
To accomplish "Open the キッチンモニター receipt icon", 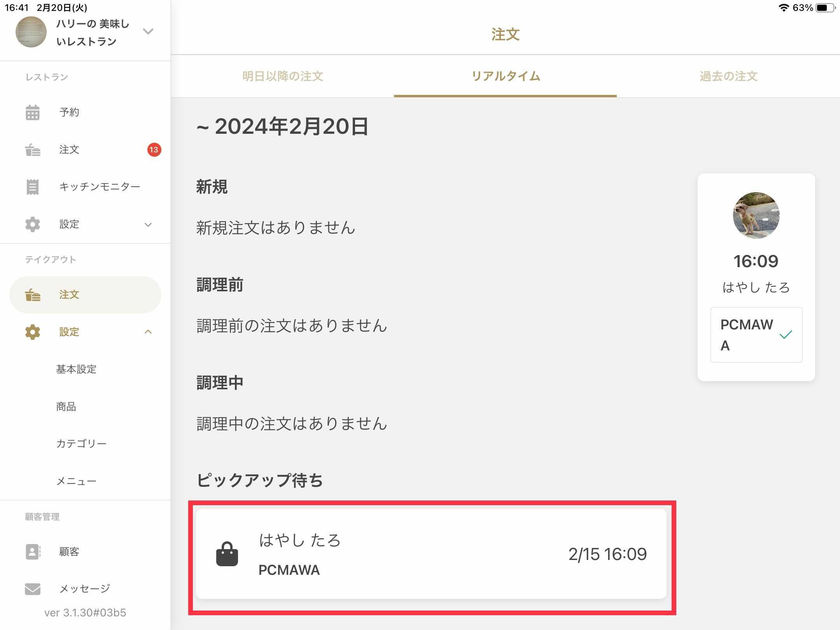I will [33, 187].
